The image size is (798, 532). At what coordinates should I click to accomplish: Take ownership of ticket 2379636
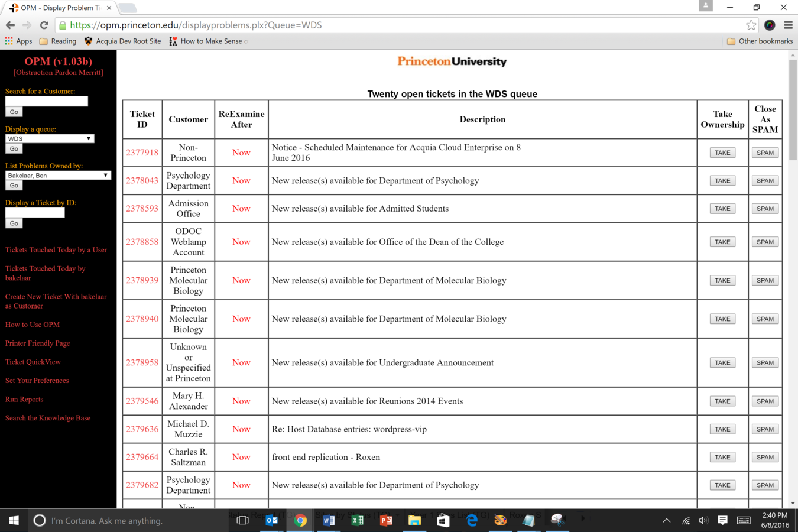(722, 429)
